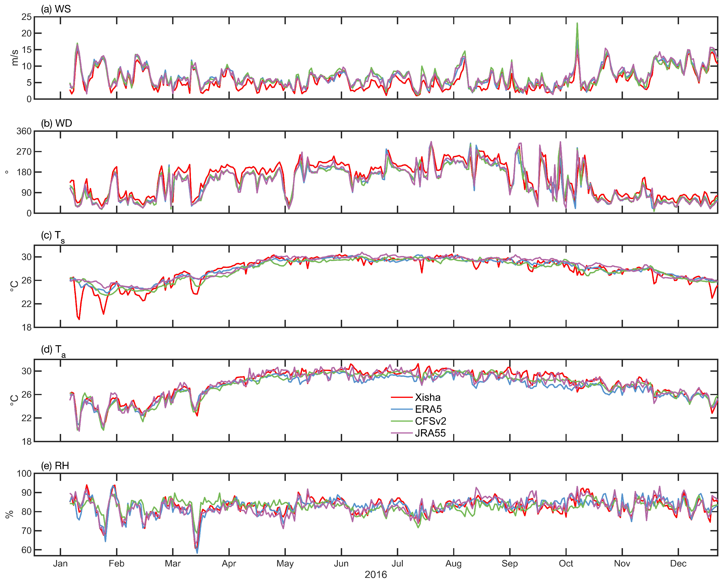Click the Xisha legend entry label
This screenshot has height=582, width=728.
tap(428, 397)
